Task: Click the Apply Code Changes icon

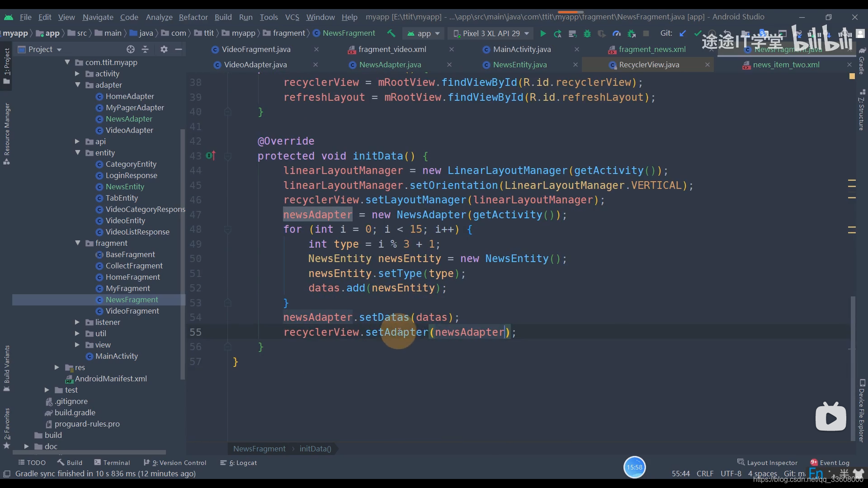Action: pyautogui.click(x=572, y=33)
